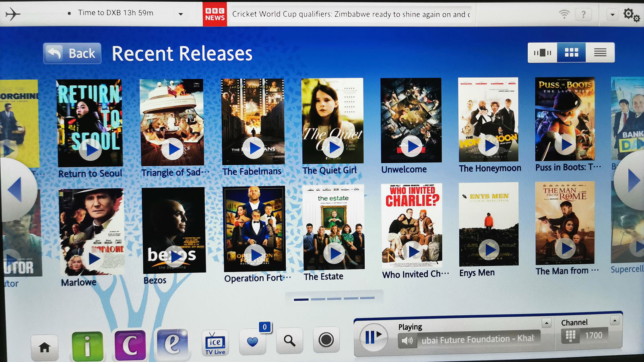The height and width of the screenshot is (362, 644).
Task: Play The Fabelmans movie poster
Action: point(253,121)
